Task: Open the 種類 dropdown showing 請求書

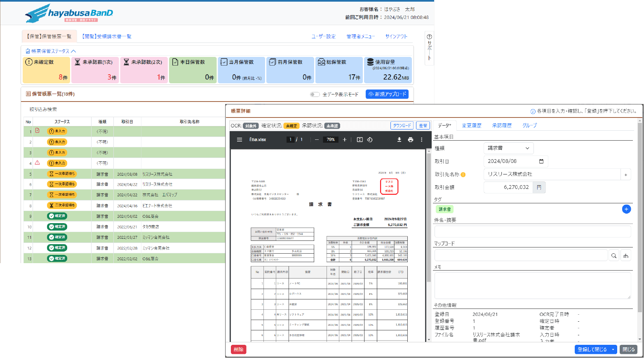Action: [508, 148]
